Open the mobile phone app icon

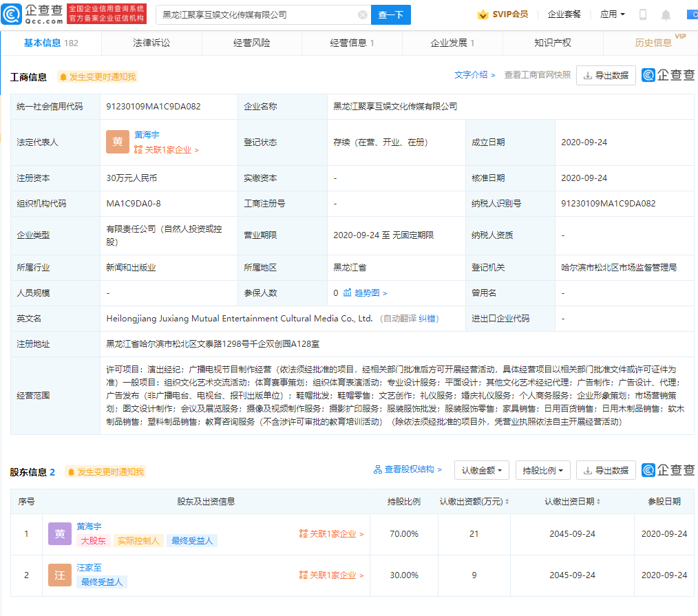click(643, 14)
